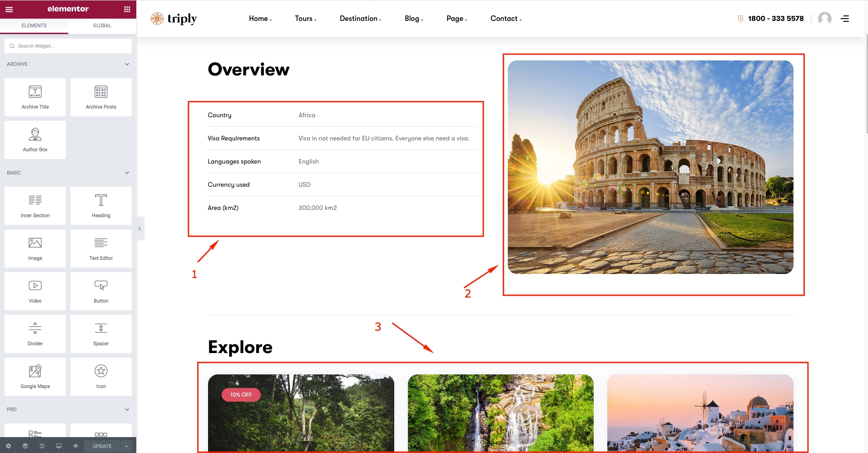
Task: Open the revision History icon
Action: coord(42,446)
